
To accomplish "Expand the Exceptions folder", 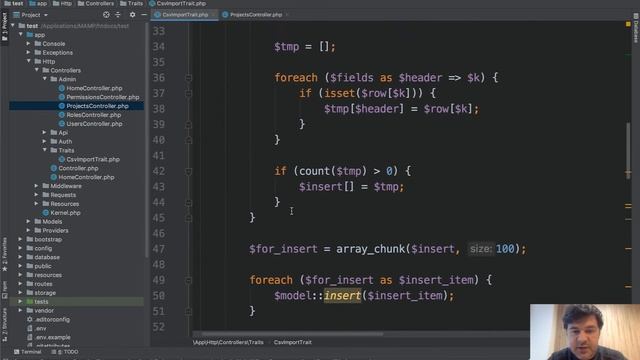I will (x=29, y=53).
